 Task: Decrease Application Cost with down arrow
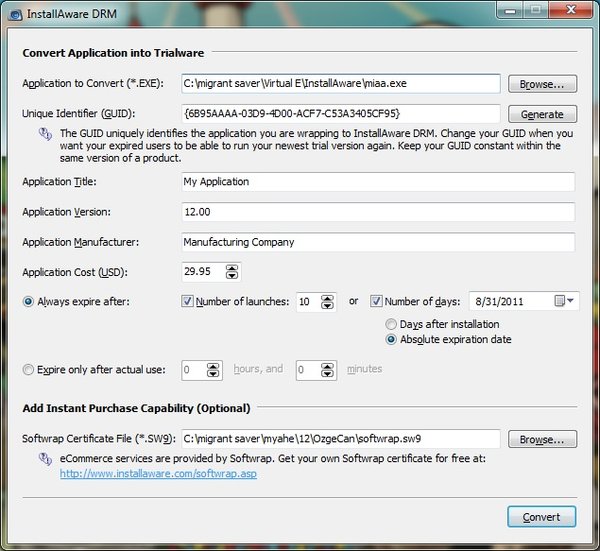tap(232, 276)
